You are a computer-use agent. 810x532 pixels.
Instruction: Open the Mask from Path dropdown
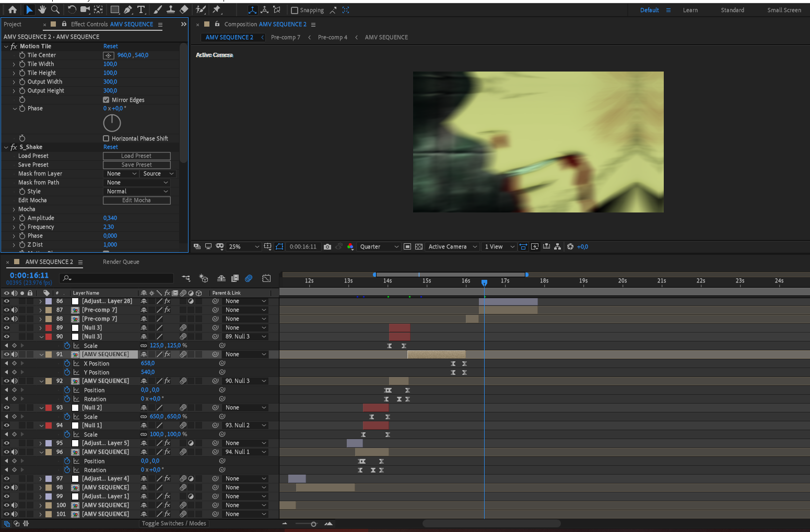coord(137,183)
